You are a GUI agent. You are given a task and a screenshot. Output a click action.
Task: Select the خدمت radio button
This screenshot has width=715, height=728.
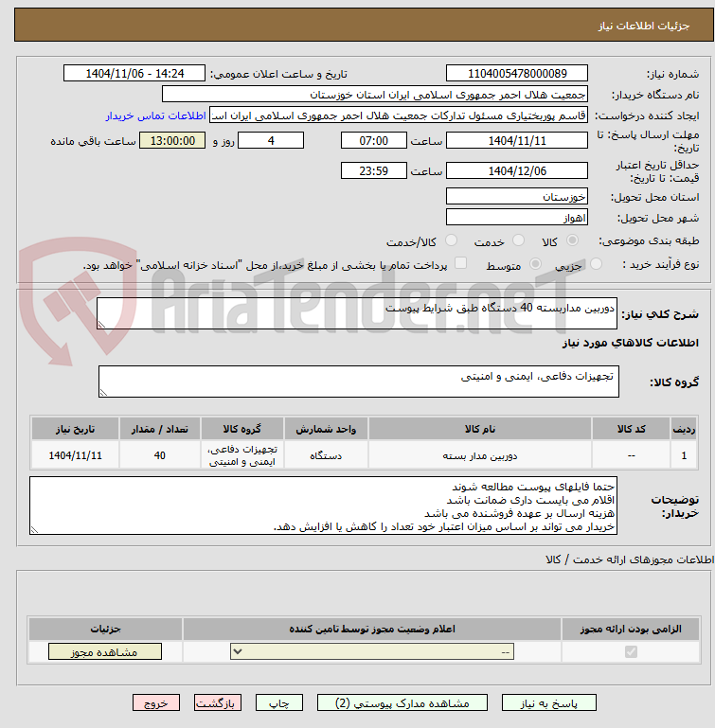click(518, 240)
